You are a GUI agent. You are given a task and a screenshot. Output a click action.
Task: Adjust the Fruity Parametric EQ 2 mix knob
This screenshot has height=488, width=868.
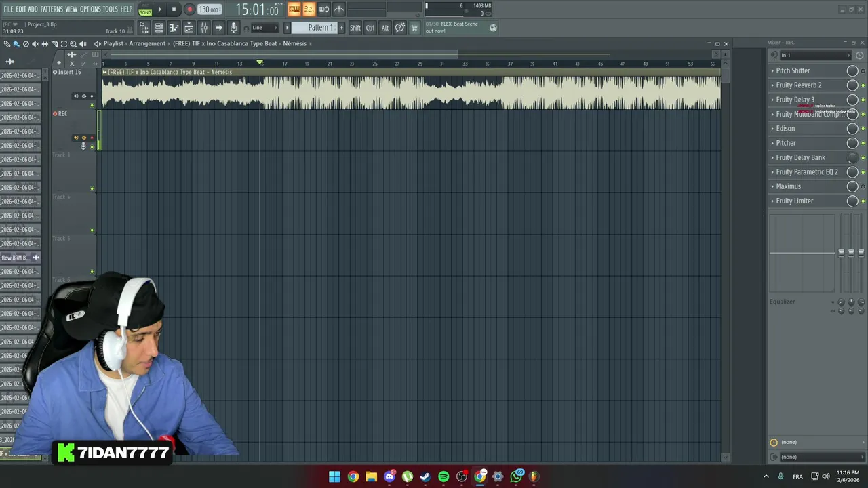(852, 172)
